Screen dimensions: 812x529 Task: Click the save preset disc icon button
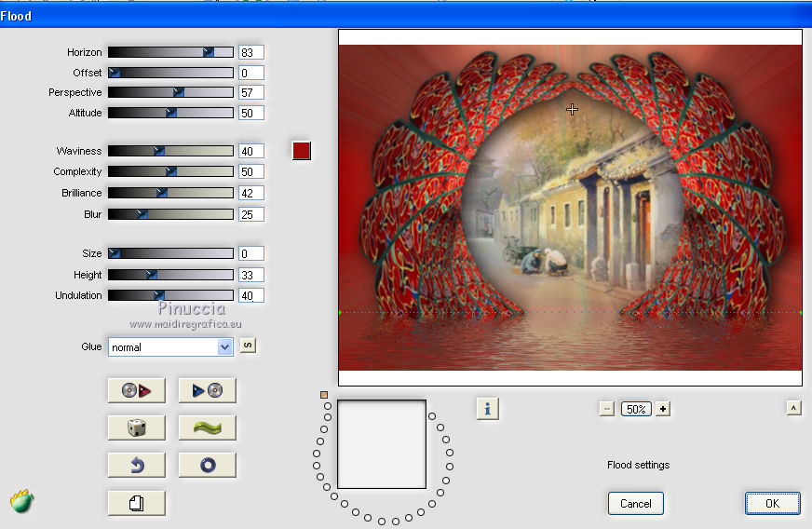coord(207,390)
